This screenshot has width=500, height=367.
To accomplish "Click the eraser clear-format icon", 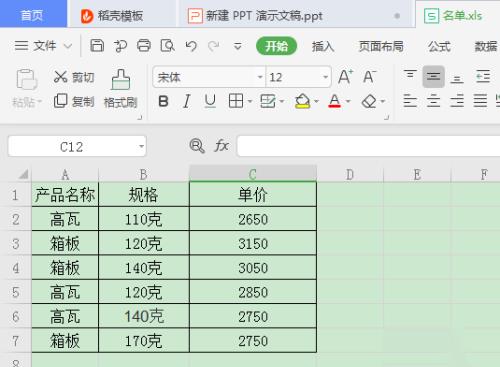I will tap(369, 101).
